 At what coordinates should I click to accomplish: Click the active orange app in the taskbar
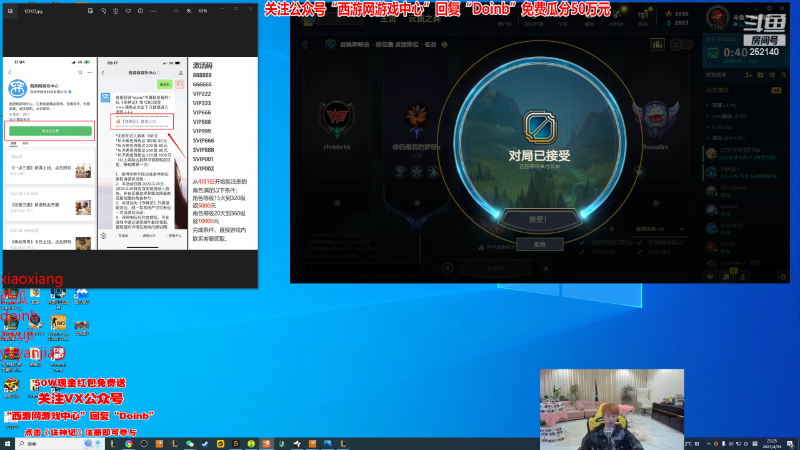266,444
